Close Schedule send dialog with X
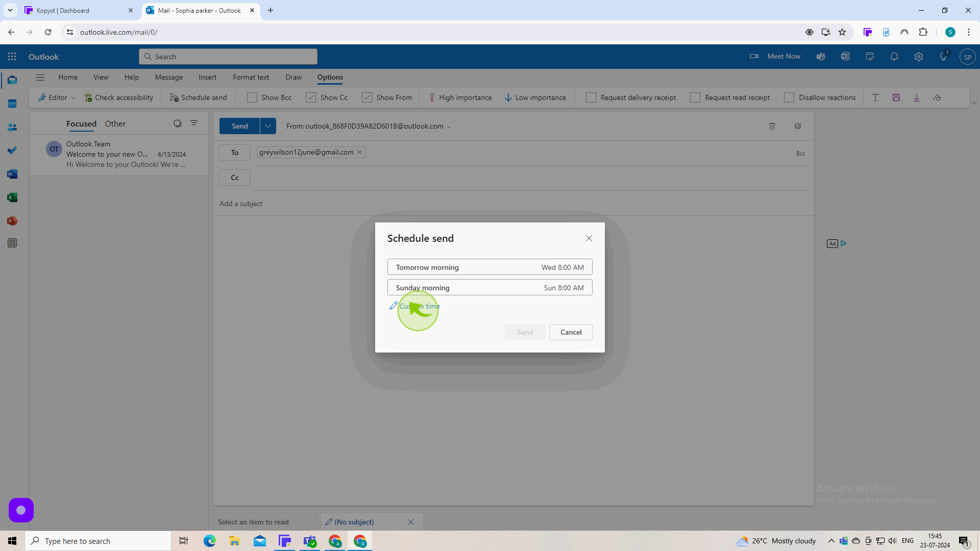The image size is (980, 551). pyautogui.click(x=589, y=238)
